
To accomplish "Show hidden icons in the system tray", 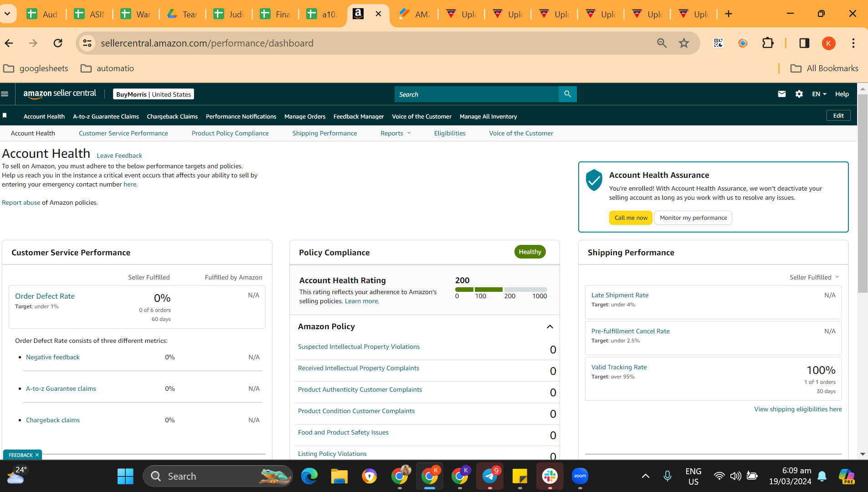I will coord(646,476).
